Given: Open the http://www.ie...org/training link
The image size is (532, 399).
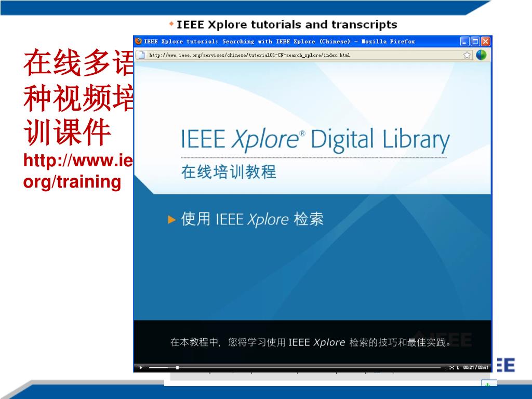Looking at the screenshot, I should [78, 170].
